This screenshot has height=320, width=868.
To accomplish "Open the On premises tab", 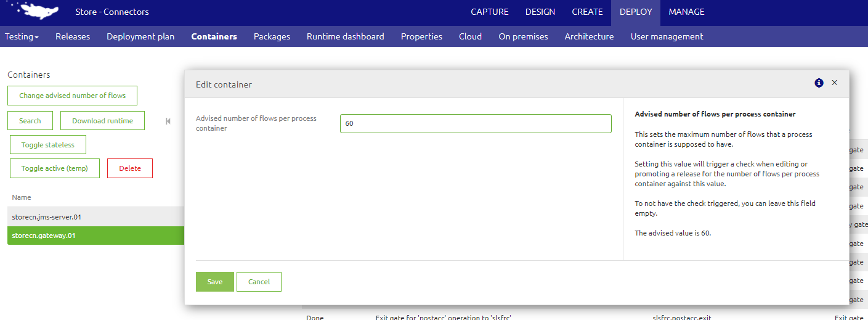I will [524, 36].
